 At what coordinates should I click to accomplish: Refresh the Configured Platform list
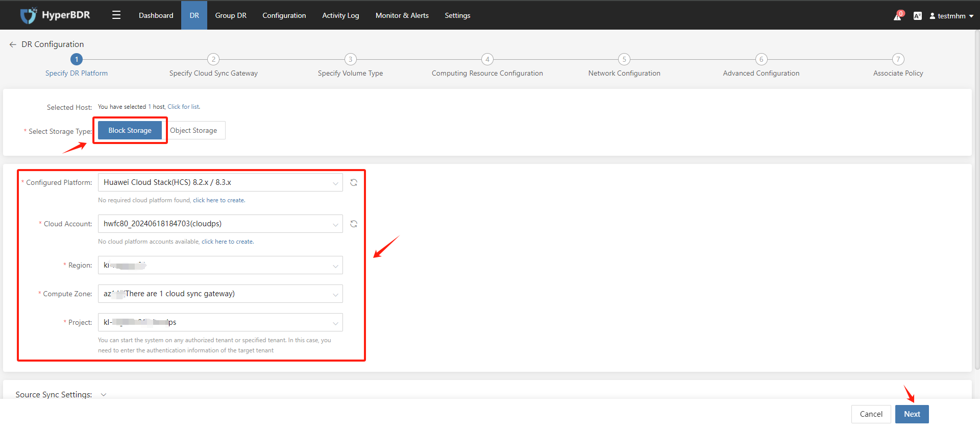(354, 182)
